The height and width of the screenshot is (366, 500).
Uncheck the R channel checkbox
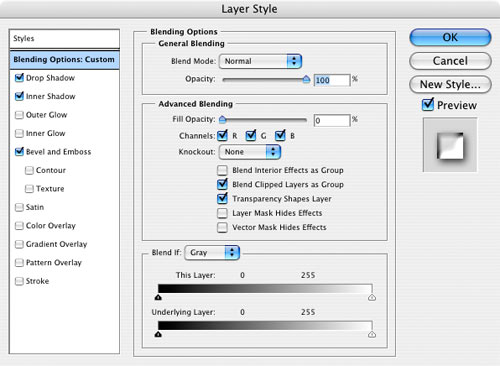click(x=222, y=135)
